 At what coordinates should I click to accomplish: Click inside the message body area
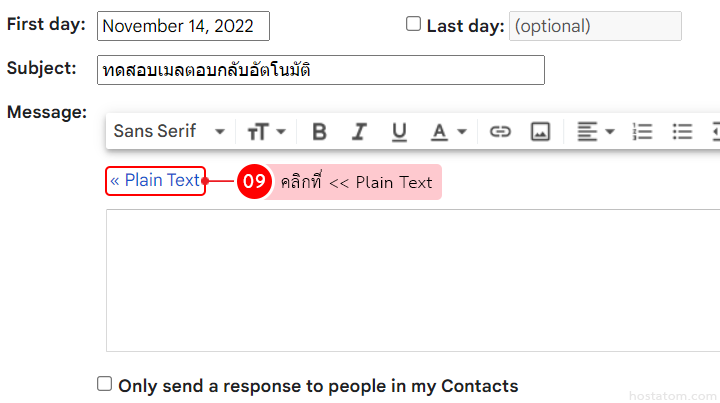412,280
